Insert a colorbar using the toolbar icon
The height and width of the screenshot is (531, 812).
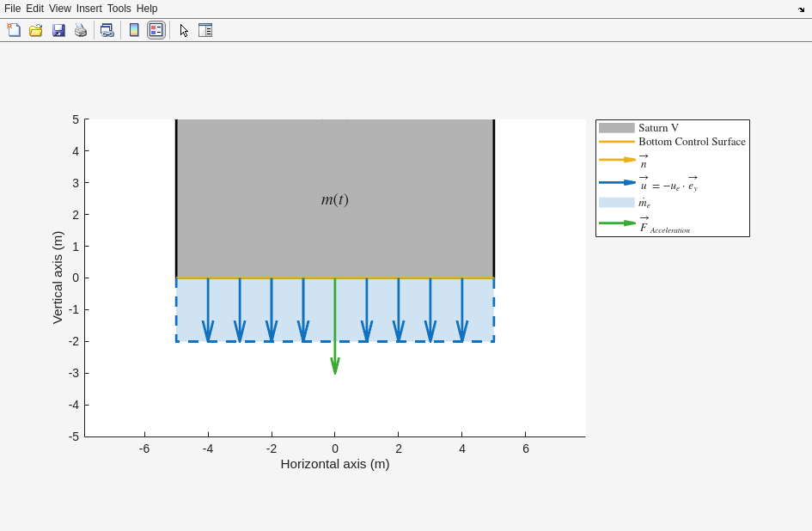(x=134, y=30)
